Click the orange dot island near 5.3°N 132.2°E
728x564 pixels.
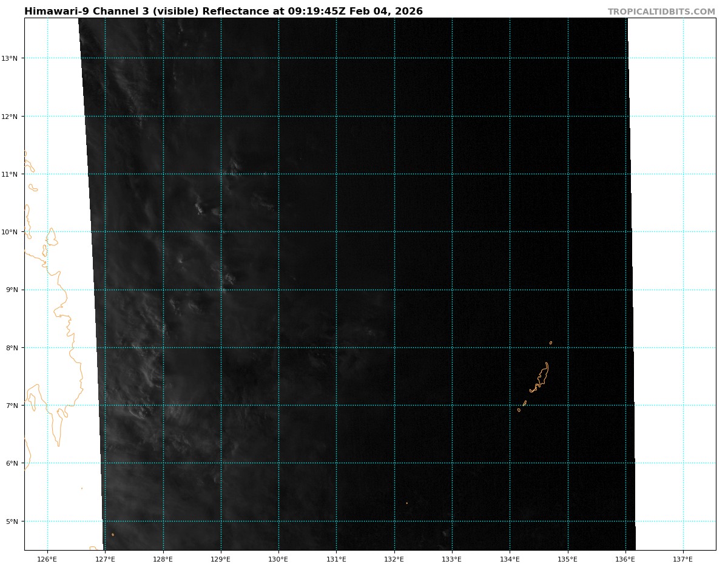[407, 503]
